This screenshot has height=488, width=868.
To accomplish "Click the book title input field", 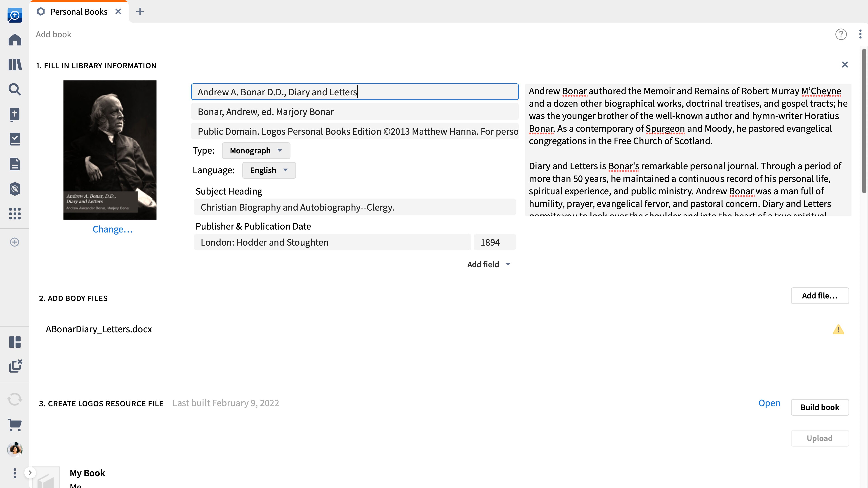I will point(355,92).
